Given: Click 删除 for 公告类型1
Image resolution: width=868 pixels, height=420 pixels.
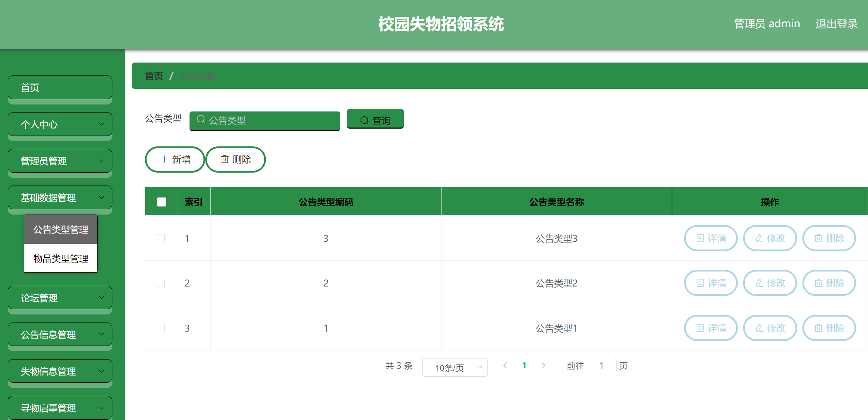Looking at the screenshot, I should click(829, 328).
